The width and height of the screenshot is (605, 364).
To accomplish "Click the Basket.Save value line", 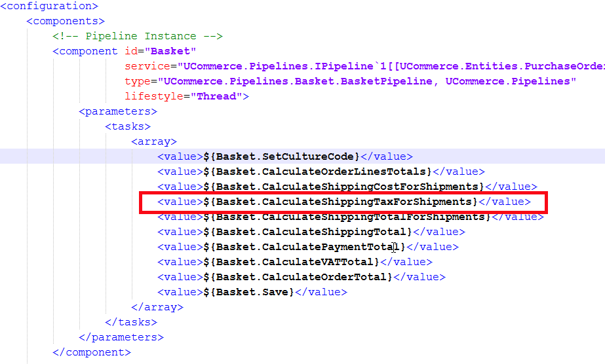I will (x=252, y=292).
